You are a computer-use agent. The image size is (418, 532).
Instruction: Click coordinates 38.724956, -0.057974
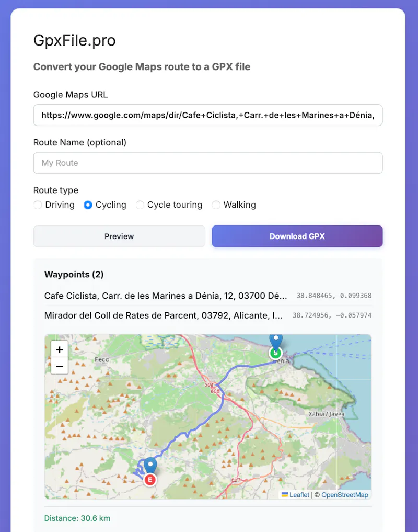[x=332, y=315]
